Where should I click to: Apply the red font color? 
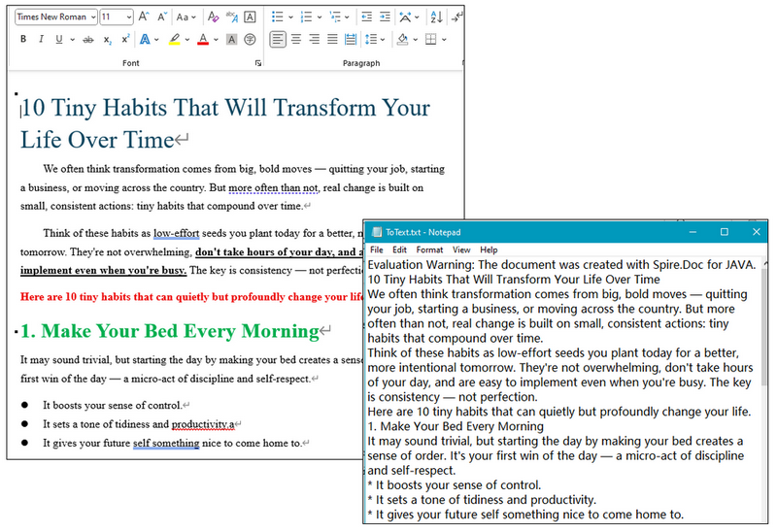203,39
